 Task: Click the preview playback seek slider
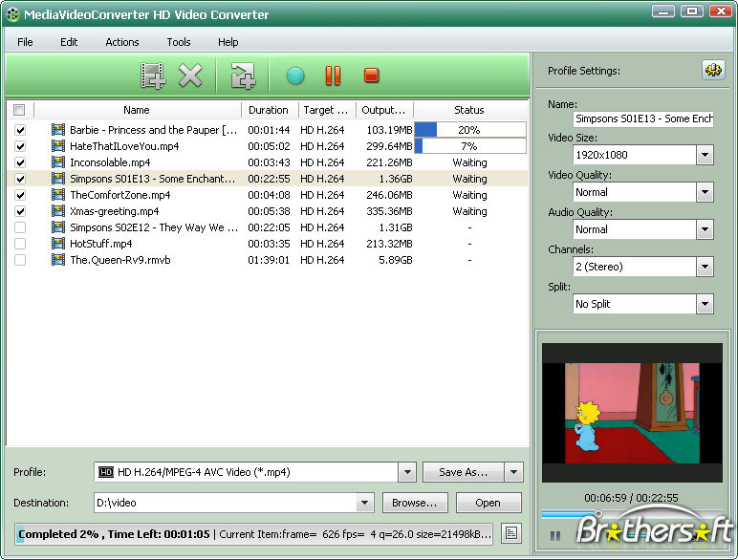631,514
